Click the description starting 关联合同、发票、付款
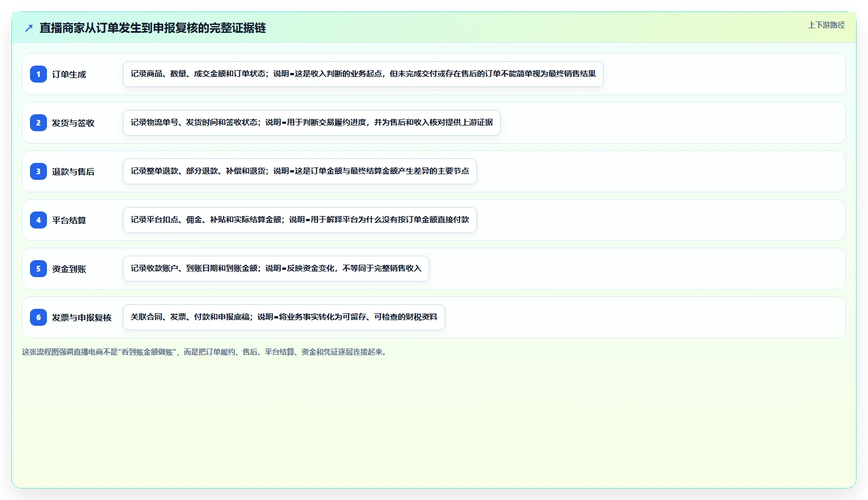This screenshot has width=868, height=500. [x=284, y=317]
